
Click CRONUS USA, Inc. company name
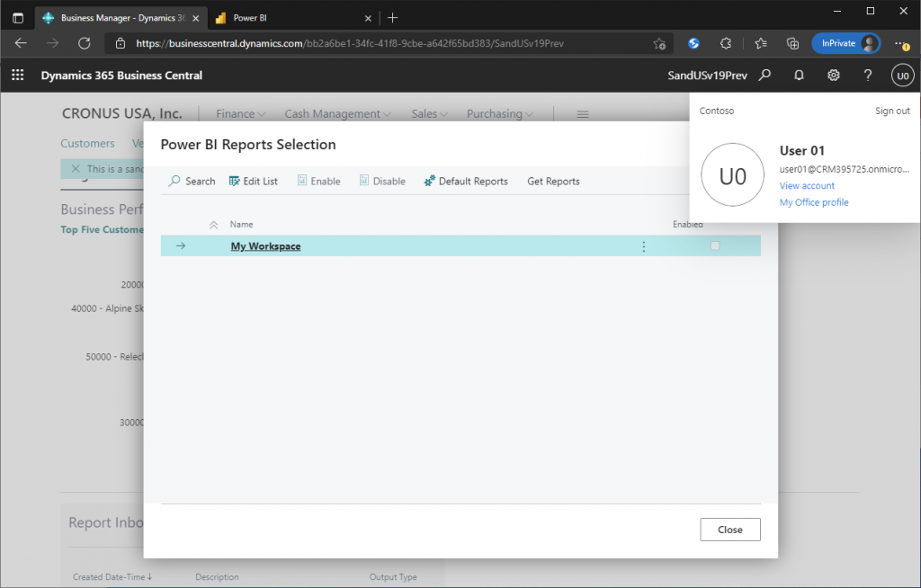[122, 113]
